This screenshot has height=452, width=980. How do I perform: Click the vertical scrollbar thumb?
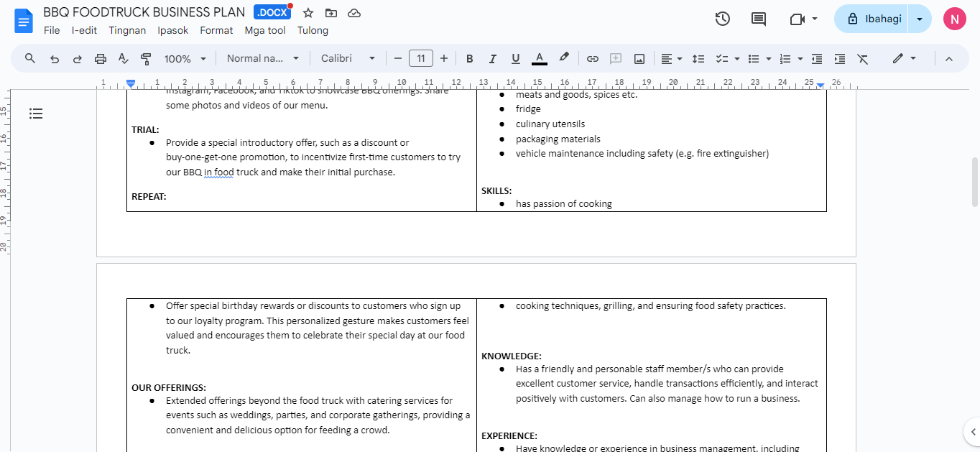point(975,182)
